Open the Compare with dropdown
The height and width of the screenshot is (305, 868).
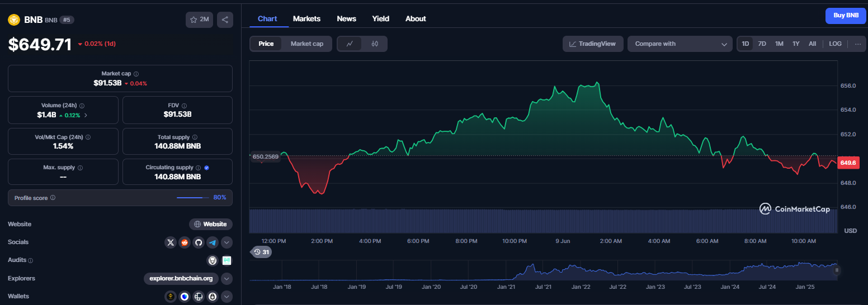(680, 44)
